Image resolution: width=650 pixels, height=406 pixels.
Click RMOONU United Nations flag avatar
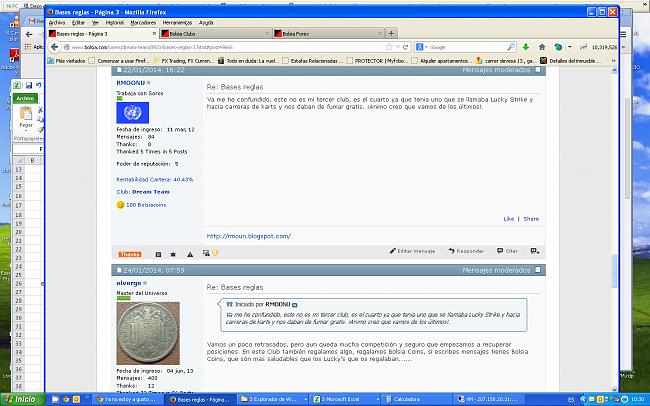[133, 113]
